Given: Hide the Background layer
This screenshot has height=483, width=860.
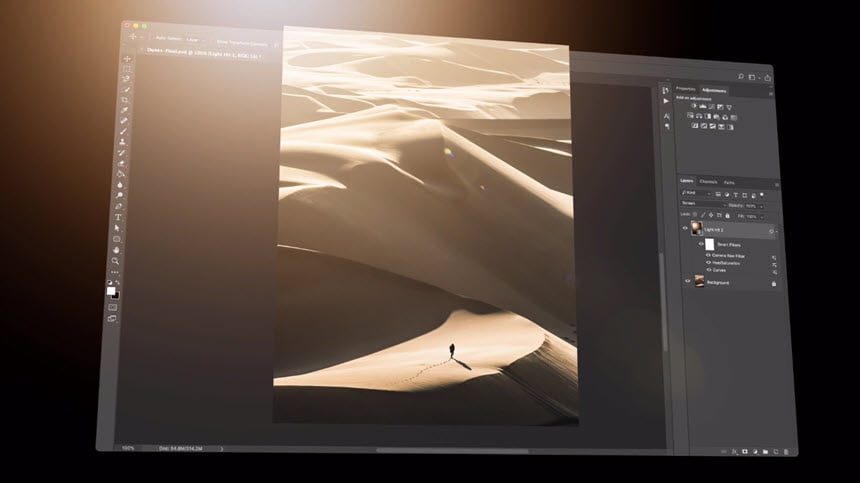Looking at the screenshot, I should (688, 281).
